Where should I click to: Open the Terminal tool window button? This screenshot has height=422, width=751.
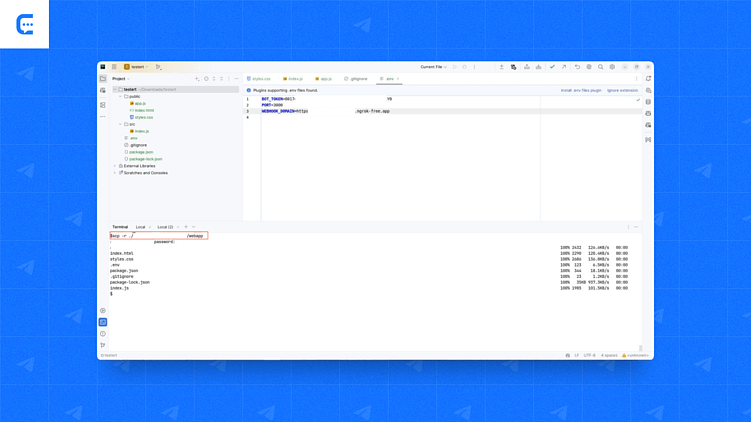click(103, 322)
